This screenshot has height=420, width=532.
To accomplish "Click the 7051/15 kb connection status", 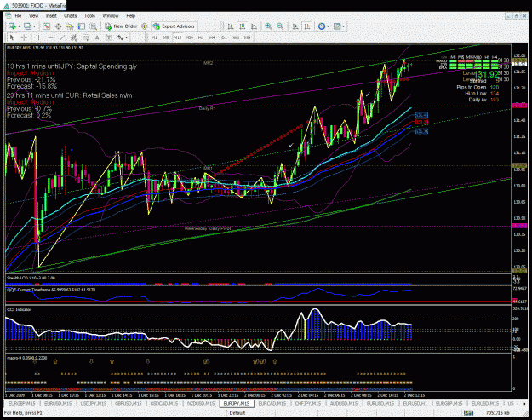I will point(497,413).
